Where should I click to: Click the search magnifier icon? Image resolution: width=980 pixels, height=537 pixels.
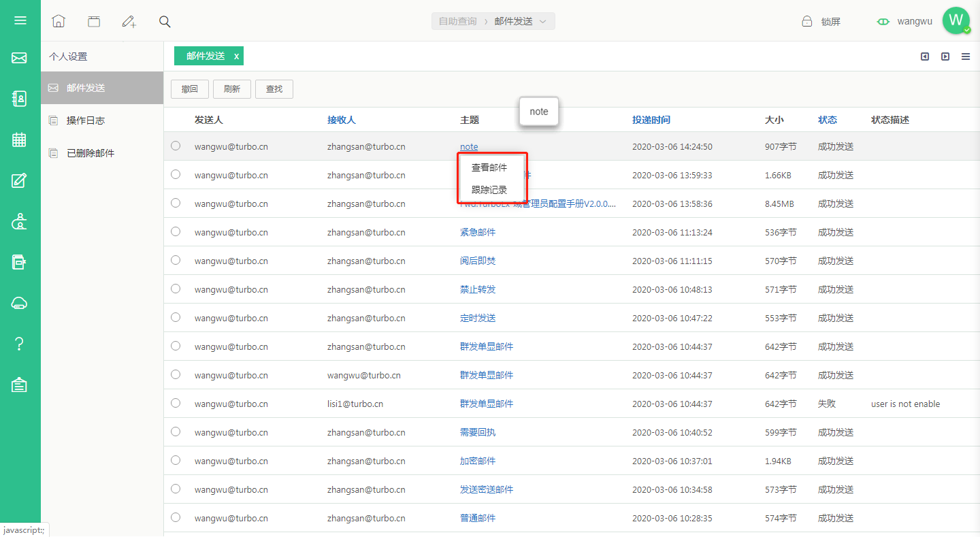(165, 21)
